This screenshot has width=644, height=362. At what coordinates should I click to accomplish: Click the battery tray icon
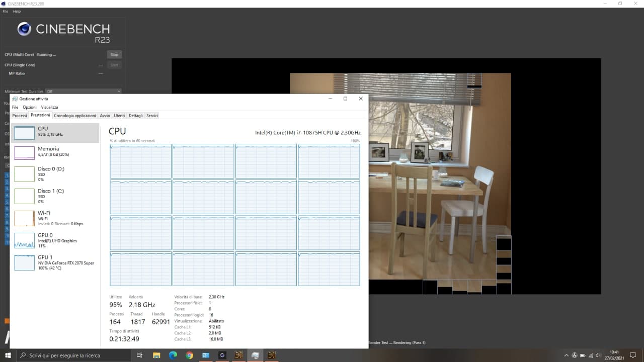click(x=584, y=355)
